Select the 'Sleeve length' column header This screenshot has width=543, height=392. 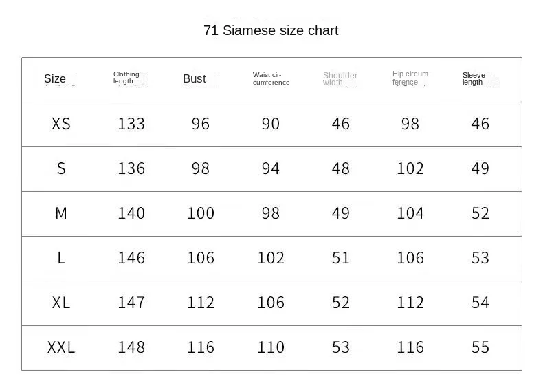pos(474,78)
